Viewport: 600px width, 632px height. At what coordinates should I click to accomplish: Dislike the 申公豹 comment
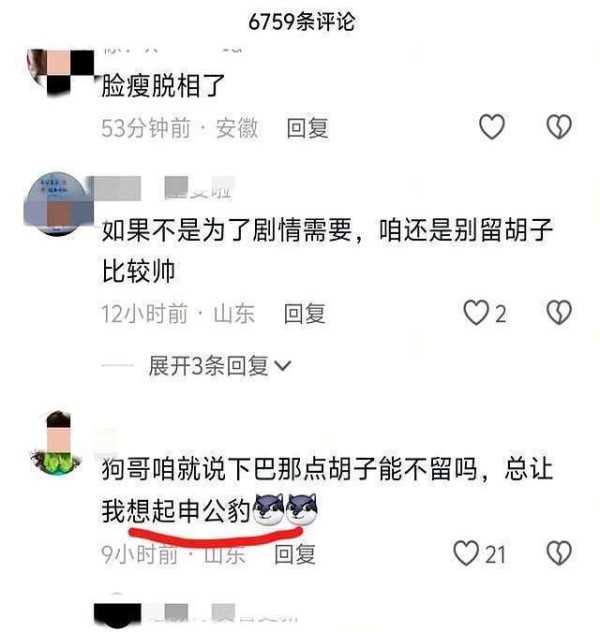(x=559, y=553)
